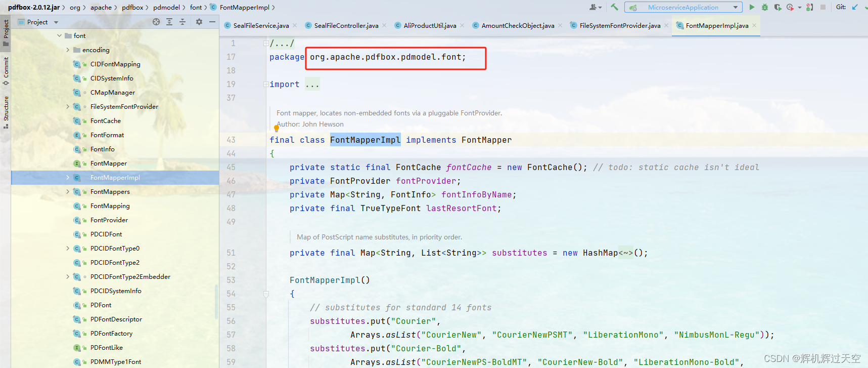868x368 pixels.
Task: Toggle the Commit tool window sidebar button
Action: click(x=6, y=71)
